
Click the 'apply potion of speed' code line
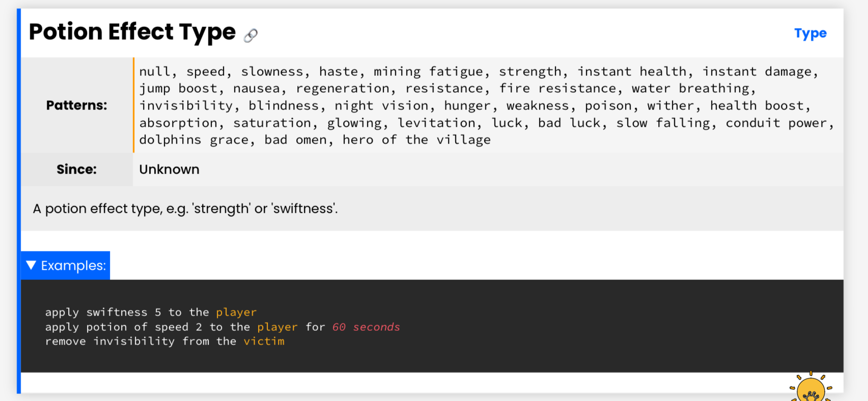[x=222, y=327]
